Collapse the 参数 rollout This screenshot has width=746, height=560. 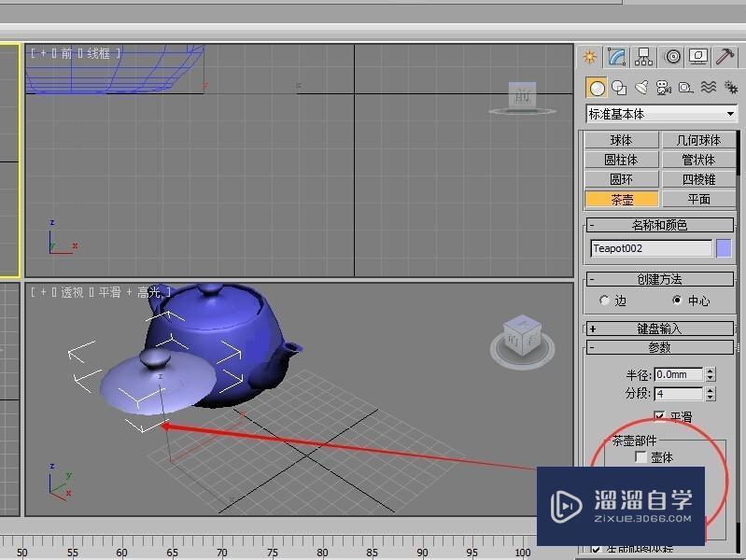pos(659,347)
